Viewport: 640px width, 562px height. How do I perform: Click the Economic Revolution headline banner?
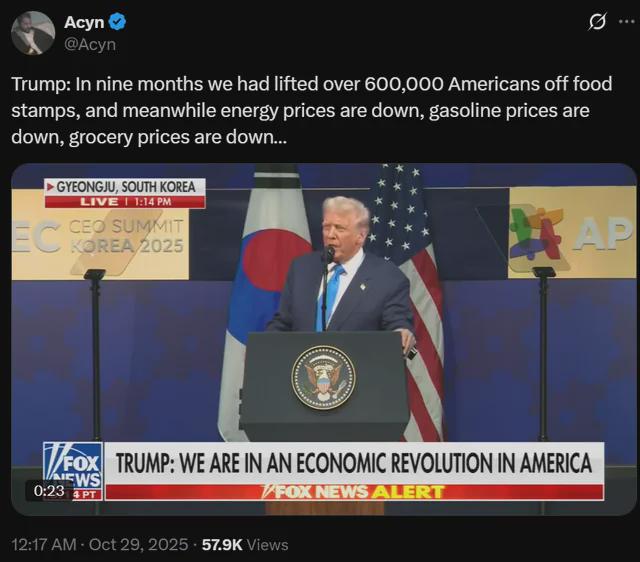pyautogui.click(x=354, y=463)
